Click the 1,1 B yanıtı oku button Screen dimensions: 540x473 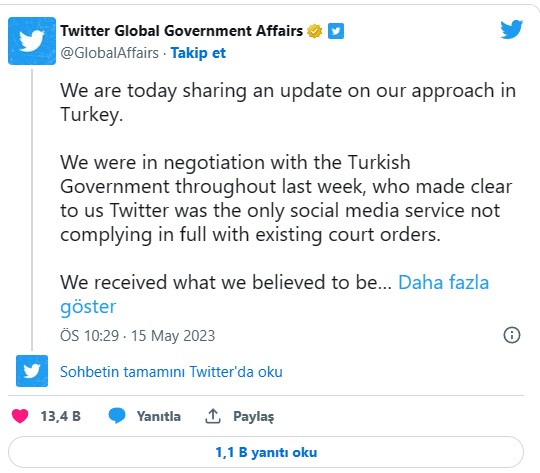tap(266, 452)
